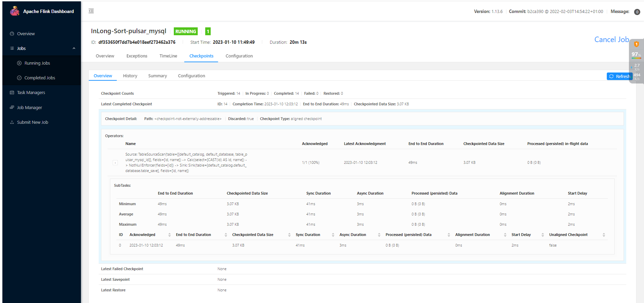Screen dimensions: 644x303
Task: Click the refresh circular arrow icon
Action: coord(611,76)
